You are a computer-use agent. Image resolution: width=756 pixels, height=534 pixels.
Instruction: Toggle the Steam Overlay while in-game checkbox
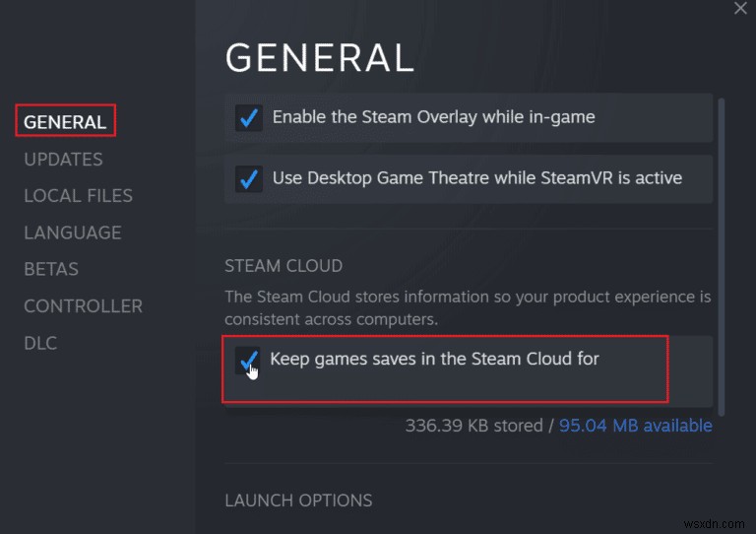coord(248,118)
